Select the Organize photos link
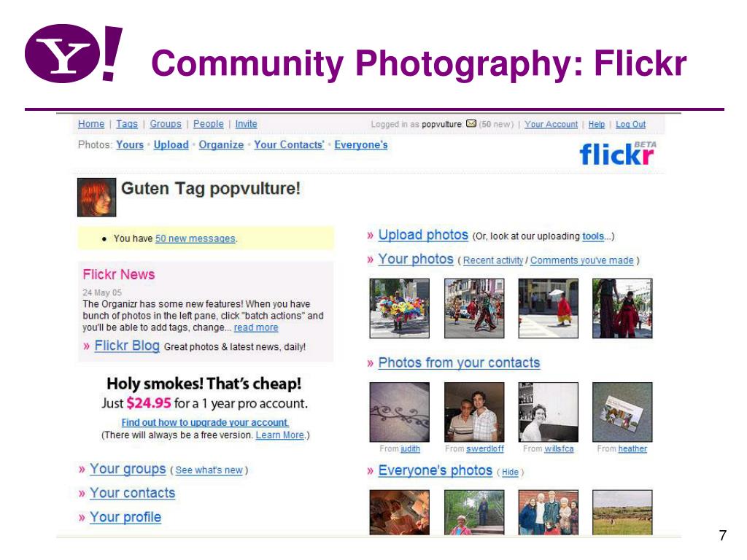The width and height of the screenshot is (747, 560). pos(221,145)
